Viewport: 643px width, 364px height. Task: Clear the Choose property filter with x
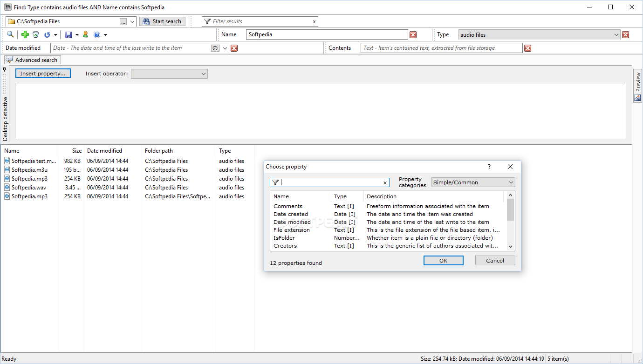click(x=385, y=183)
